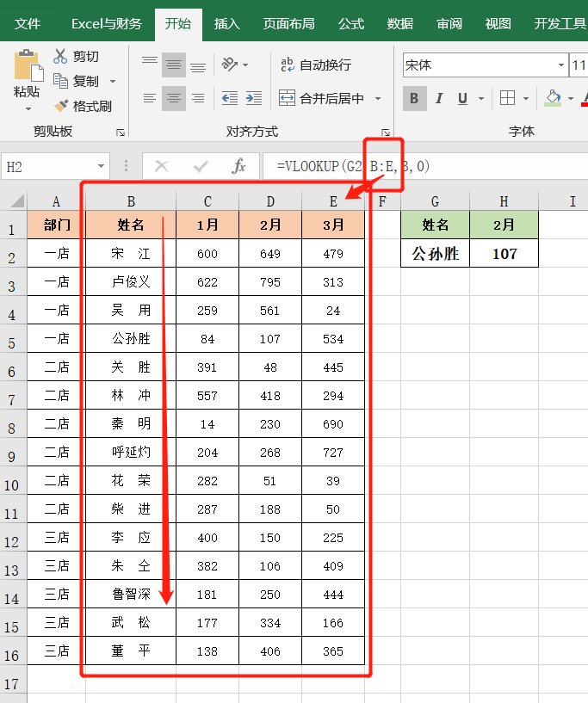Click the cell with value 727

click(333, 452)
